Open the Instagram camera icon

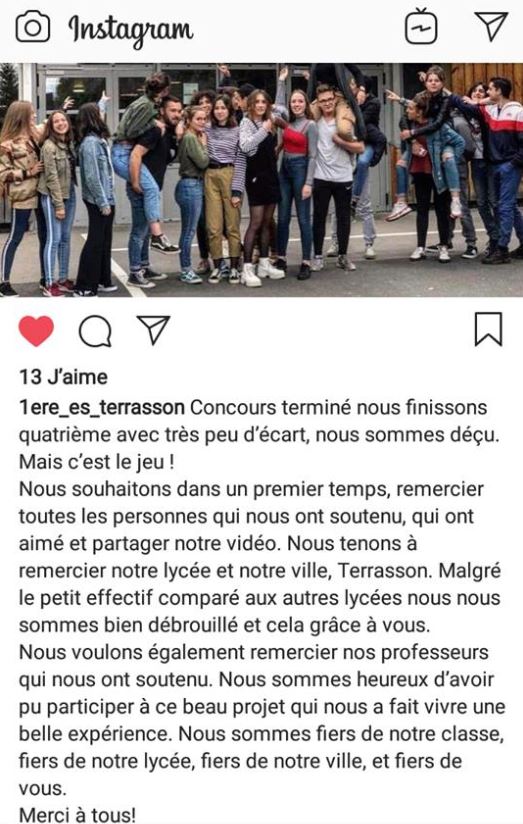[x=33, y=27]
